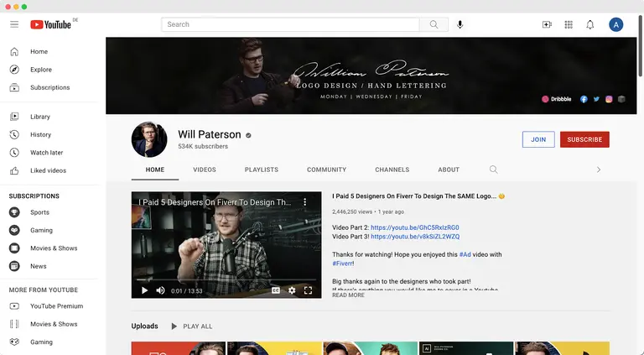644x355 pixels.
Task: Click the Uploads section heading
Action: pos(144,326)
